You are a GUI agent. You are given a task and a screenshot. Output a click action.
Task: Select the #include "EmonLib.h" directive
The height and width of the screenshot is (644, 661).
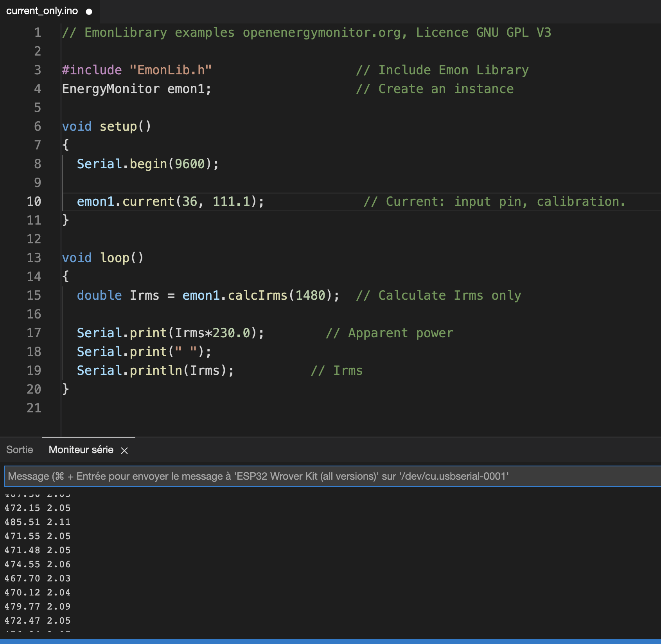(137, 70)
